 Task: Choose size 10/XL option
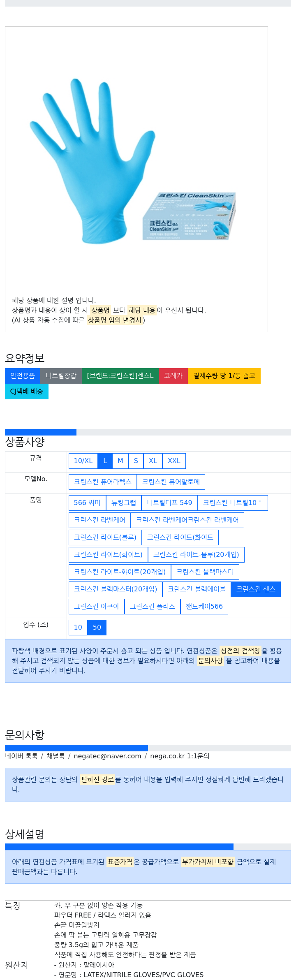(83, 461)
